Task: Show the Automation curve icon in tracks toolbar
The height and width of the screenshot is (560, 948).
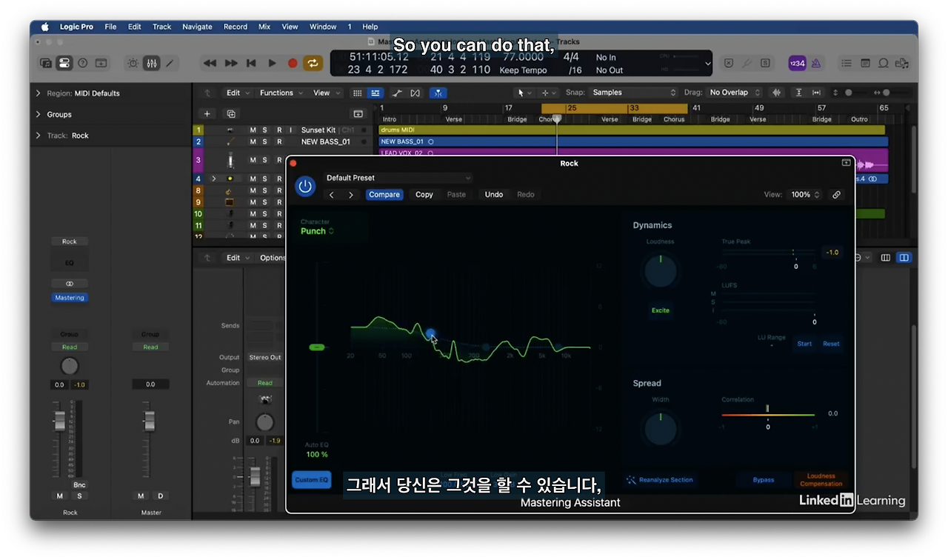Action: [x=397, y=93]
